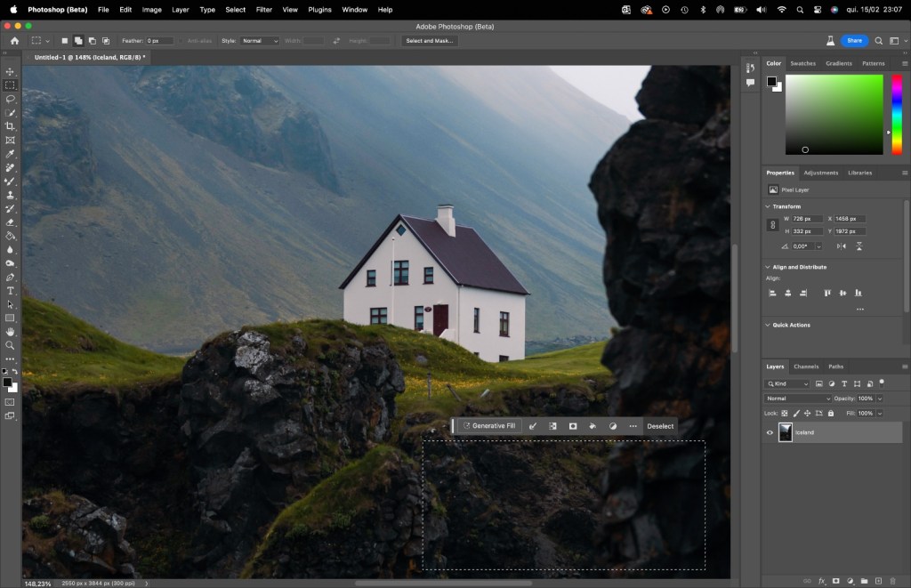
Task: Click the Generative Fill button
Action: tap(488, 426)
